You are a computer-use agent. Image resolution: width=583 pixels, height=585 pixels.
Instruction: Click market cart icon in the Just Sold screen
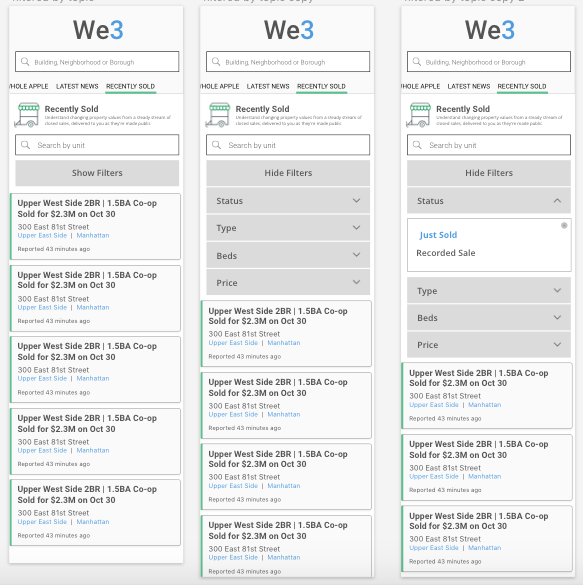(x=419, y=115)
